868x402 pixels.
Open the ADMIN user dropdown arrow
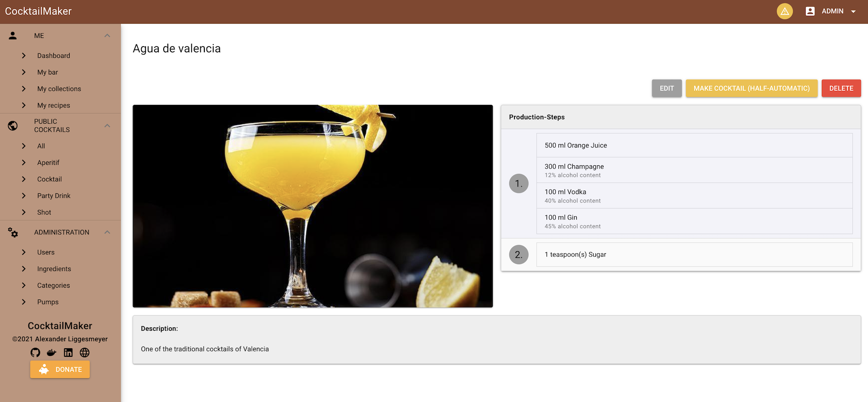click(854, 12)
